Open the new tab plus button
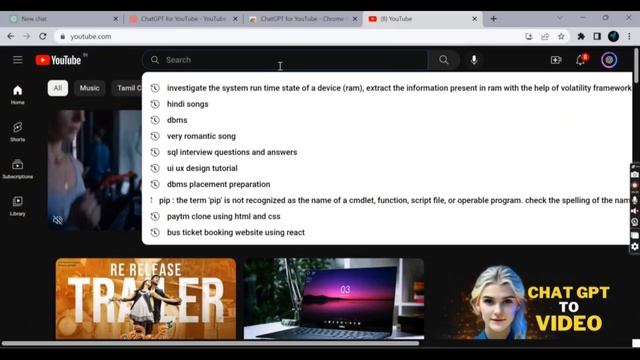Image resolution: width=640 pixels, height=360 pixels. point(493,19)
